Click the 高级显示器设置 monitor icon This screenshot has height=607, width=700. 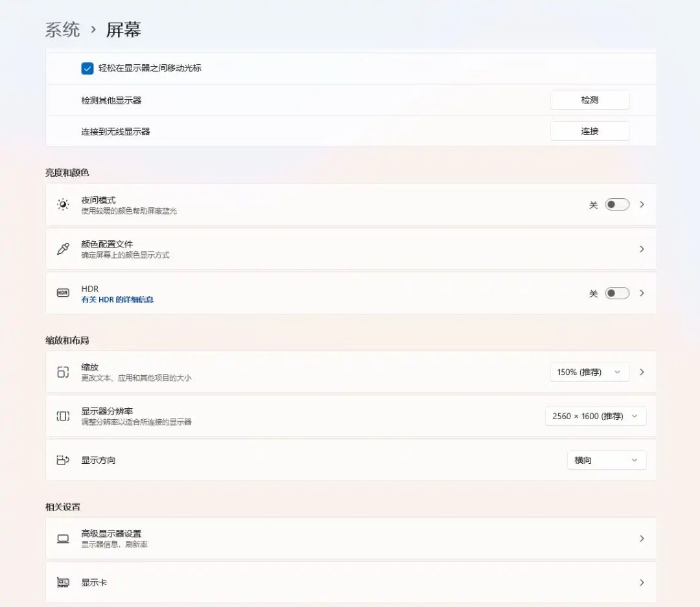point(63,538)
